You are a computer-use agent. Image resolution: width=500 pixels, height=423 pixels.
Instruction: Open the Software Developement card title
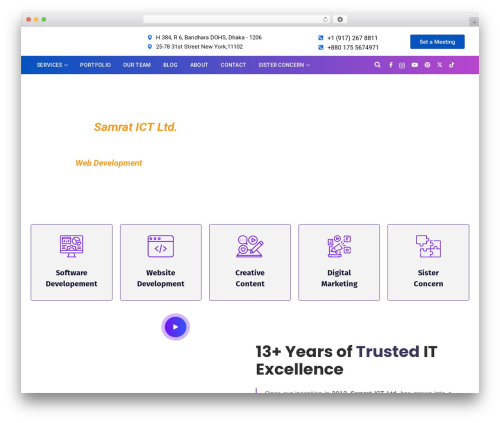pos(71,278)
